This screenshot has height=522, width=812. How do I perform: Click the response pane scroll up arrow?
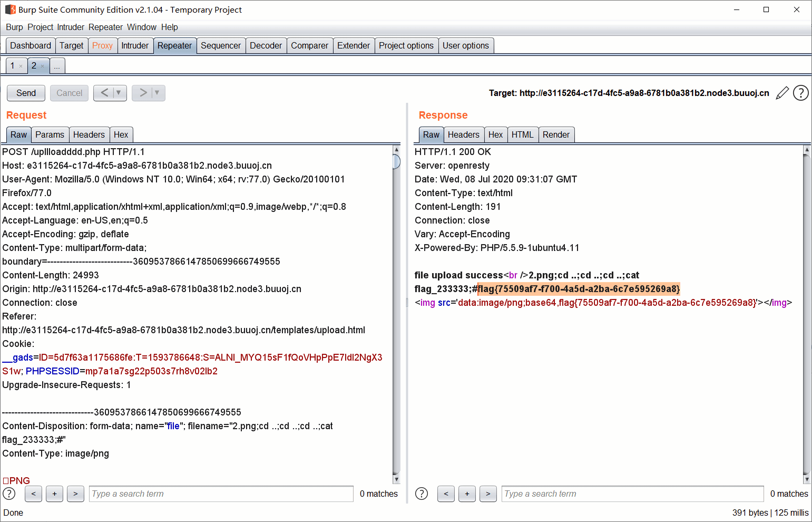[x=807, y=149]
